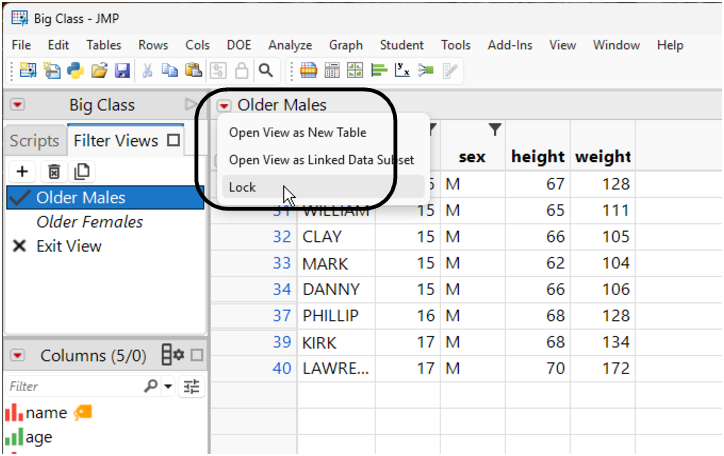This screenshot has width=724, height=456.
Task: Add a new filter view with the plus icon
Action: pyautogui.click(x=23, y=172)
